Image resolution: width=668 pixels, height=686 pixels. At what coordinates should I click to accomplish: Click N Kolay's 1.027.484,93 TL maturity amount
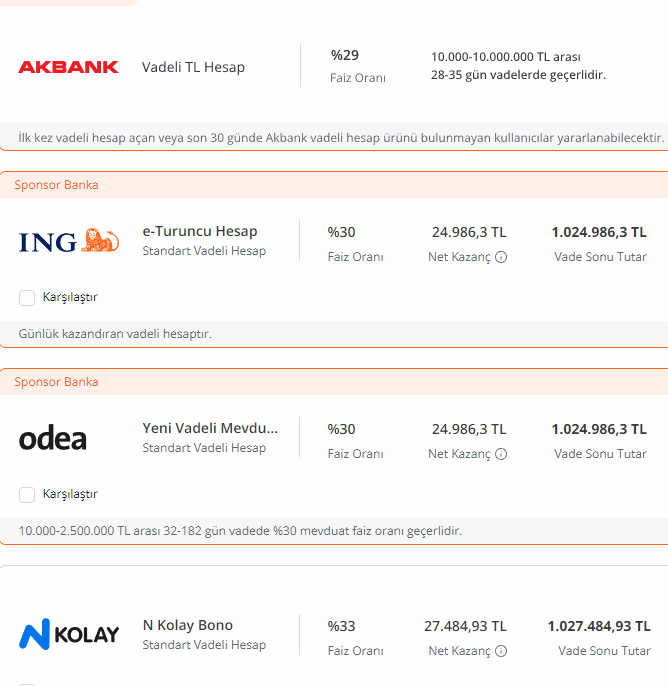[x=599, y=626]
